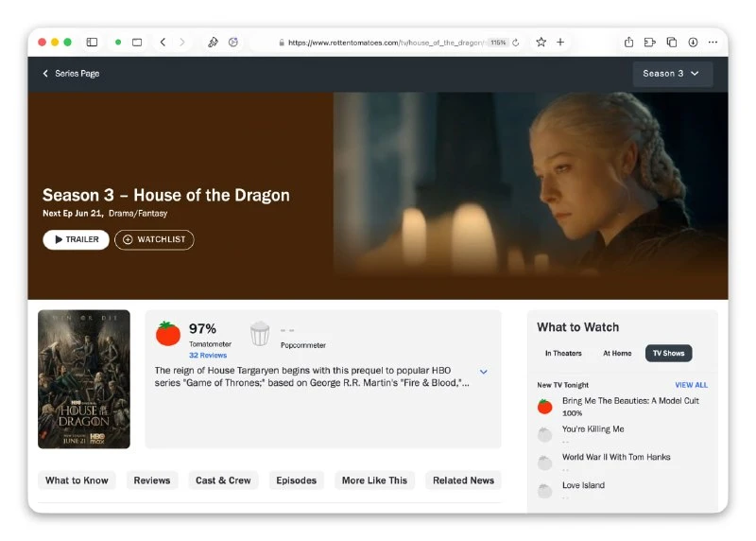Screen dimensions: 756x541
Task: Click the 97% Tomatometer score
Action: pyautogui.click(x=202, y=328)
